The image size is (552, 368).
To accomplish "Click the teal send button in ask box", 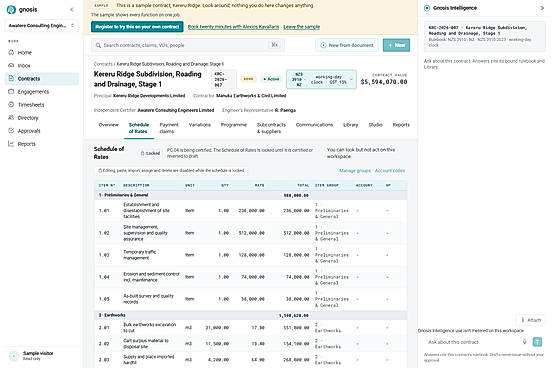I will [x=537, y=342].
